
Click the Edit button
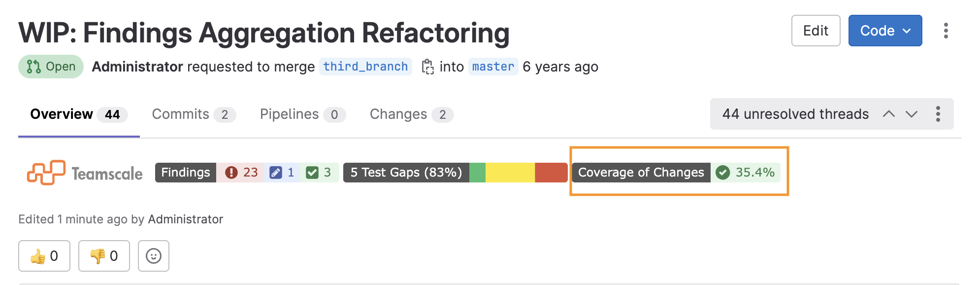coord(816,31)
